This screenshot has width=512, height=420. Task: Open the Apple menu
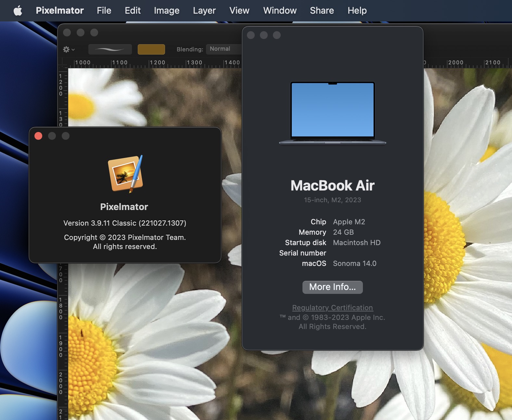coord(18,10)
